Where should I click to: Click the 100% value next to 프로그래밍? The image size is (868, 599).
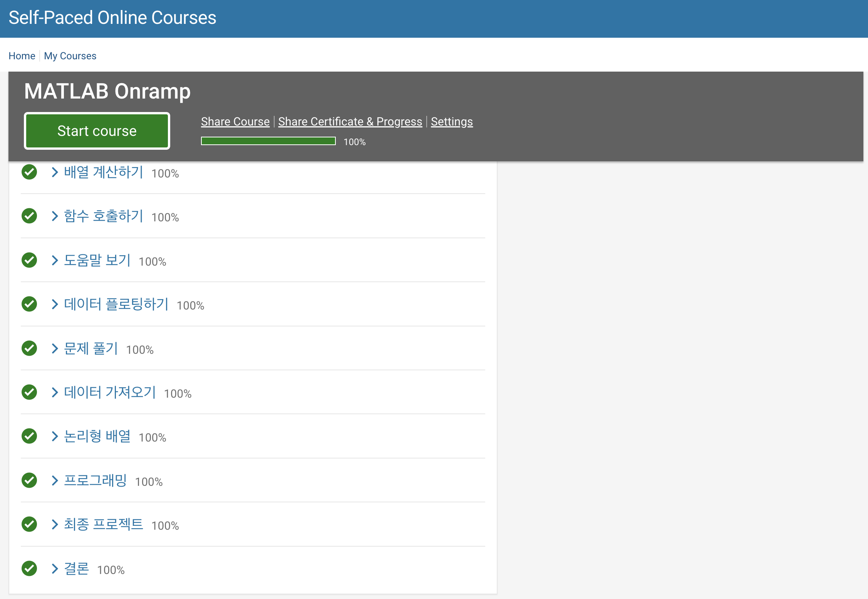pos(149,482)
